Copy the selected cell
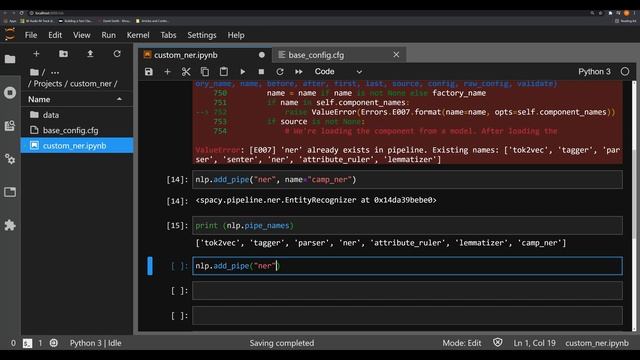 tap(205, 72)
